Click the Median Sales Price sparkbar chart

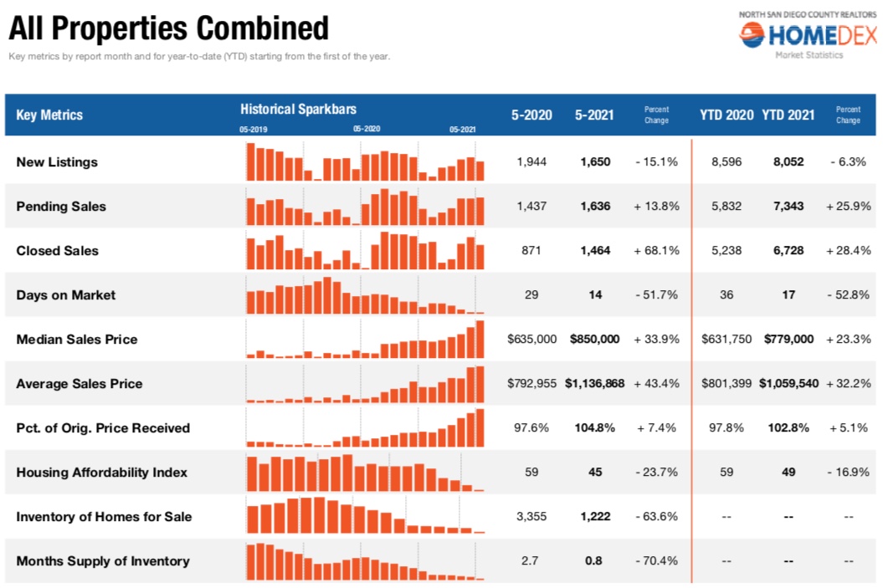pyautogui.click(x=365, y=339)
